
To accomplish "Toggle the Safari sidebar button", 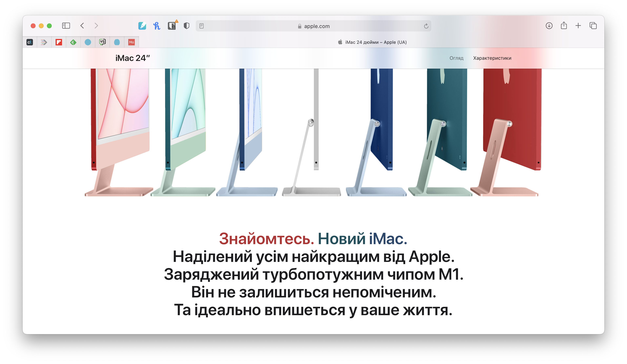I will click(66, 26).
